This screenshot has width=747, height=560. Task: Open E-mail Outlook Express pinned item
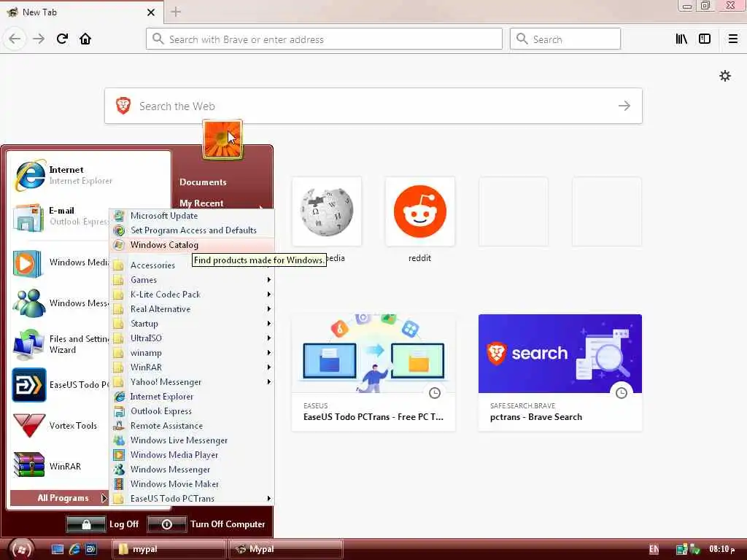point(61,216)
